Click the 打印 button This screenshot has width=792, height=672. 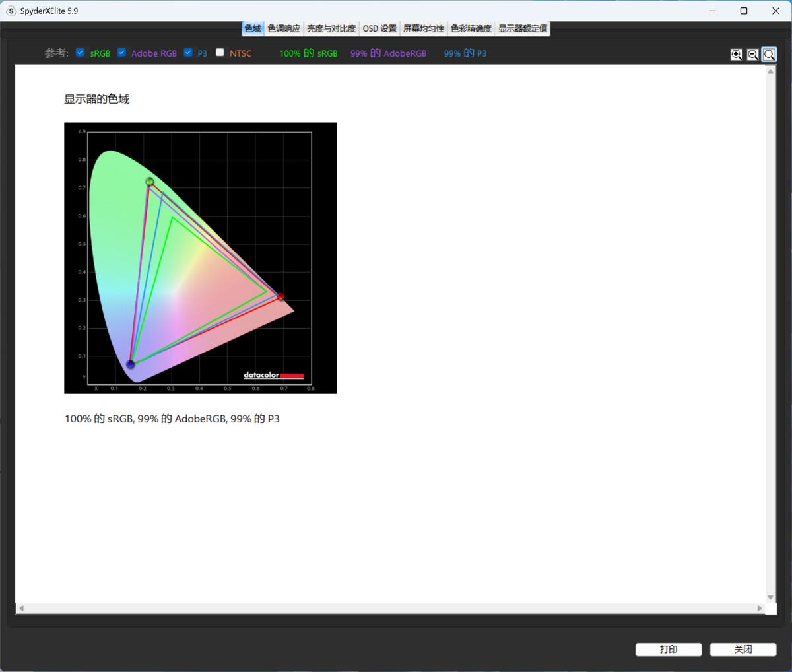669,650
